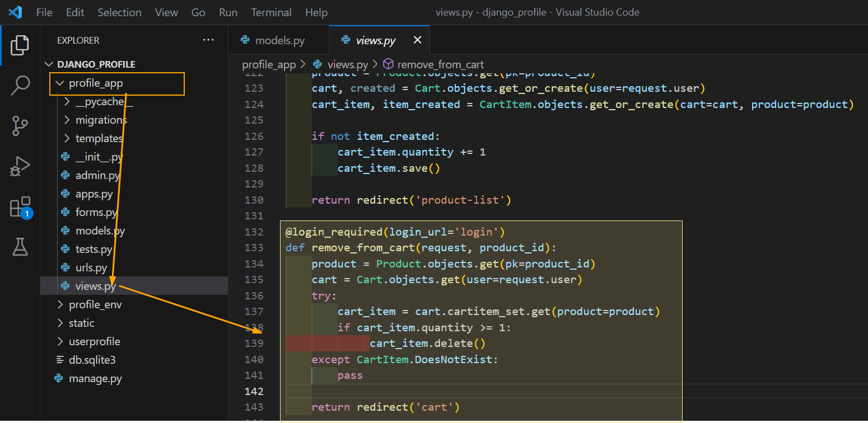Open the Search panel

20,85
